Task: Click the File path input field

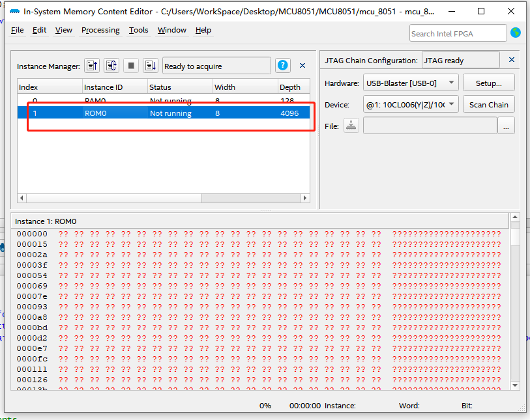Action: (x=430, y=126)
